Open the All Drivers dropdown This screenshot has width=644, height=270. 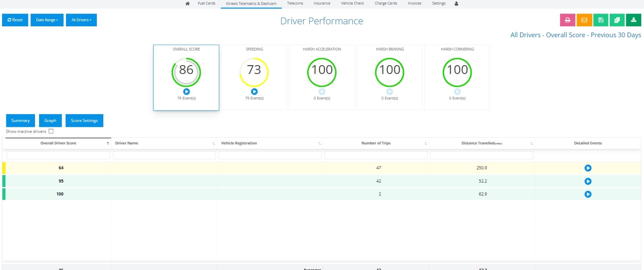[x=81, y=20]
